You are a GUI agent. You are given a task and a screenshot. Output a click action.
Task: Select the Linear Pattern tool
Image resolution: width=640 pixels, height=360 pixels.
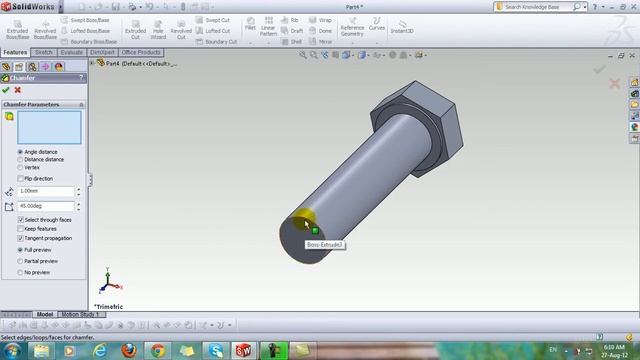click(x=268, y=27)
